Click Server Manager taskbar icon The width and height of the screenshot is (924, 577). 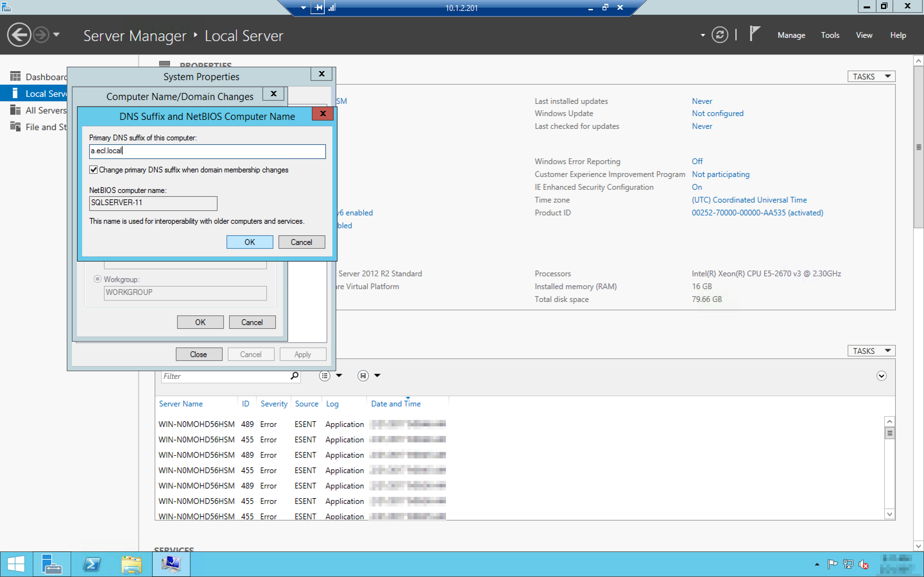point(52,564)
